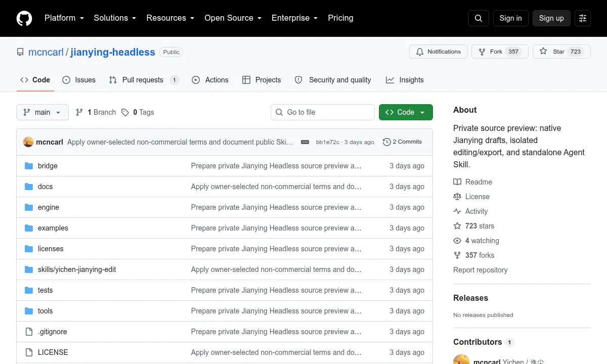Viewport: 607px width, 364px height.
Task: Click the pulse icon beside Activity
Action: (457, 211)
